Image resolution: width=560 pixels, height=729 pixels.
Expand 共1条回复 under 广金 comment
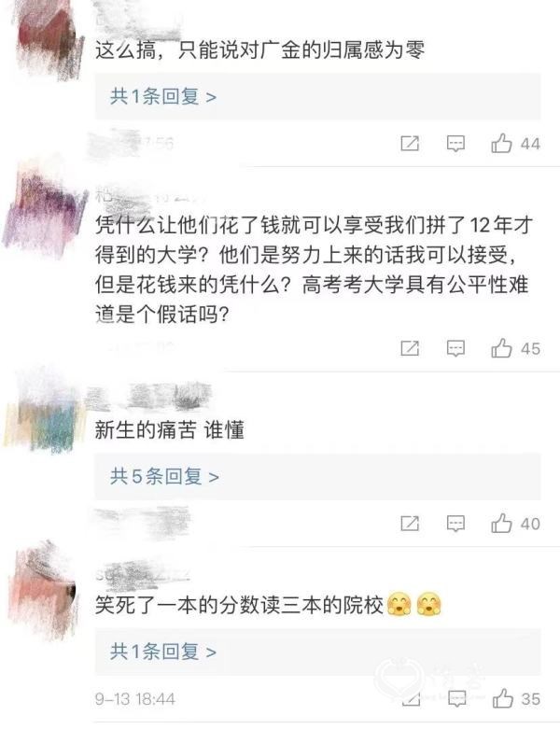pos(163,97)
